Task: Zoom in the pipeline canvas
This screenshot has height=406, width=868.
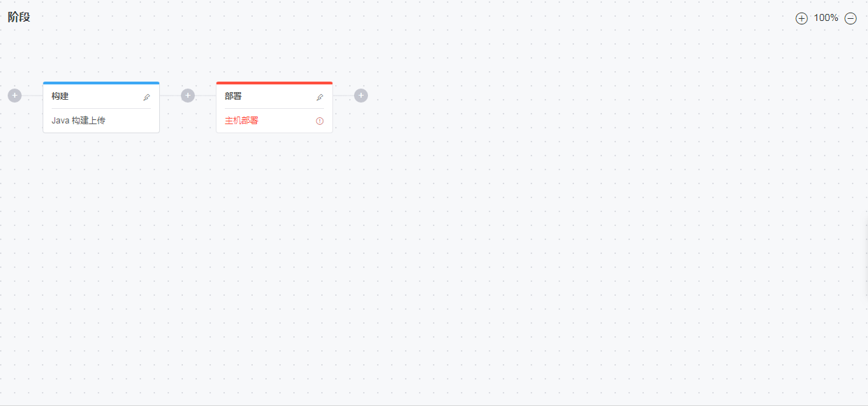Action: point(802,19)
